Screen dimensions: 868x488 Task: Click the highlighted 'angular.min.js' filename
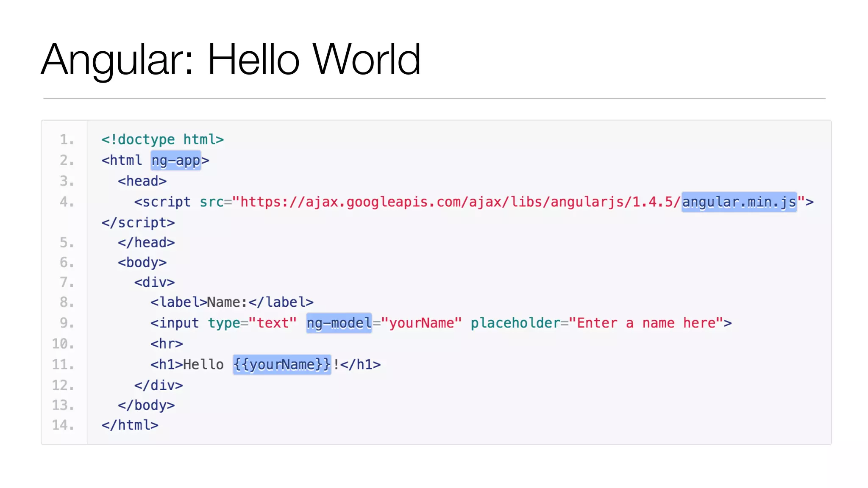(x=739, y=202)
